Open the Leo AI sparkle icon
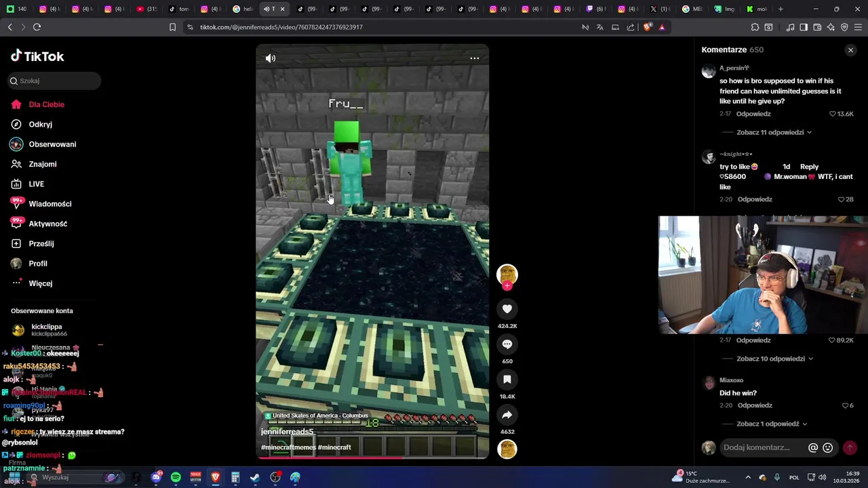Image resolution: width=868 pixels, height=488 pixels. 831,27
